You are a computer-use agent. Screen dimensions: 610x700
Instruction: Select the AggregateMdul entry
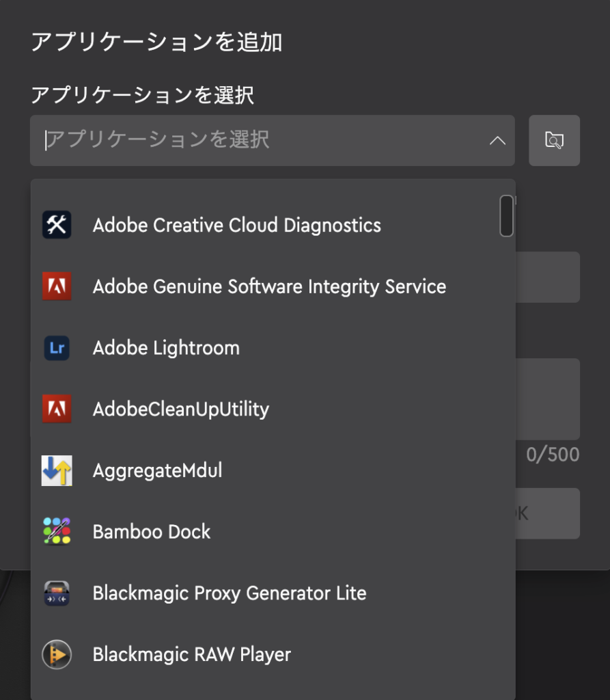273,470
